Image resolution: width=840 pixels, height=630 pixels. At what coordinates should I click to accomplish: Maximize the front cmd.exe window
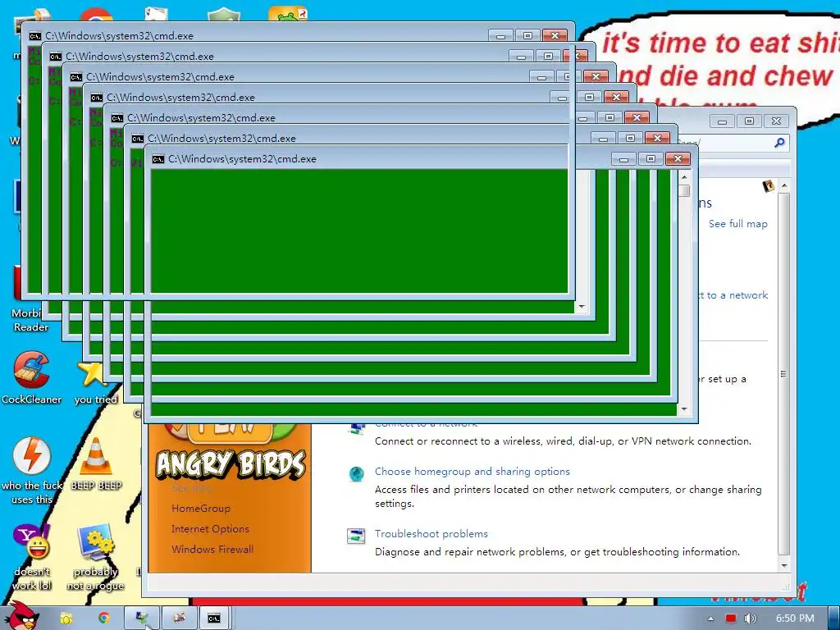click(x=651, y=159)
